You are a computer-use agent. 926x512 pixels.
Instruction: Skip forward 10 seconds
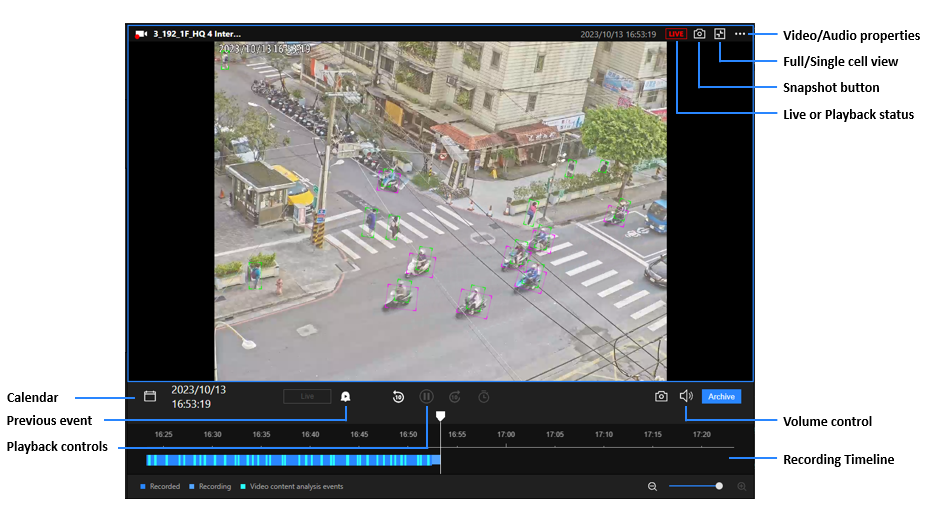pos(454,397)
